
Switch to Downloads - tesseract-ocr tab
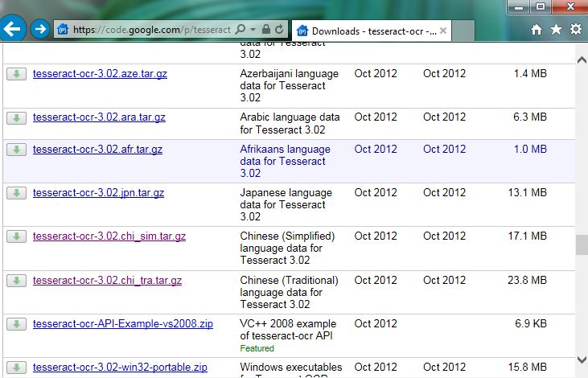pos(372,31)
